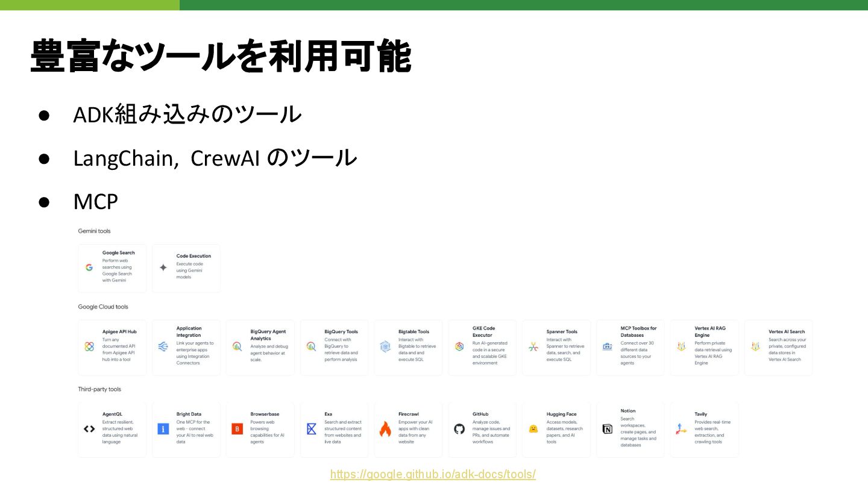868x488 pixels.
Task: Click the Exa description 'Search and extract structured content'
Action: tap(343, 432)
